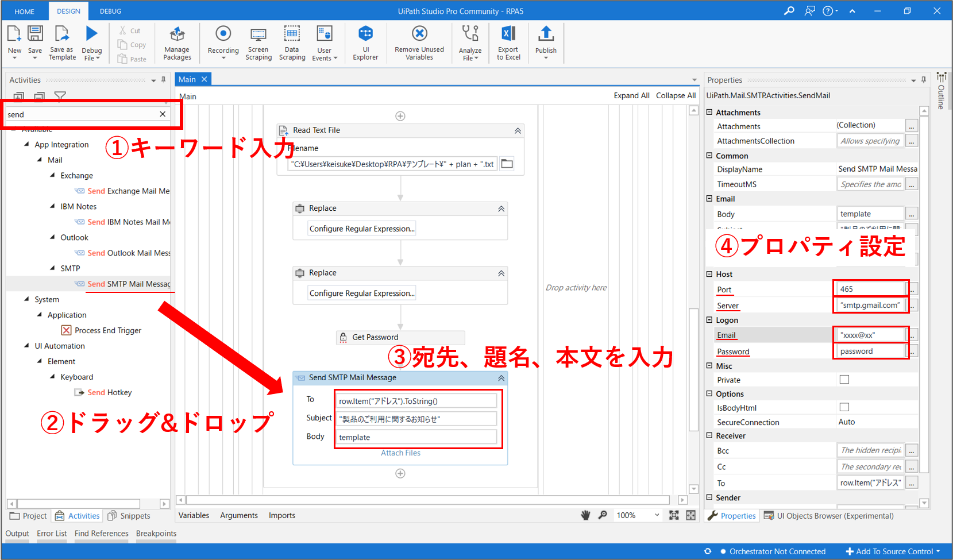Open the Variables panel tab
Screen dimensions: 953x560
(x=194, y=515)
